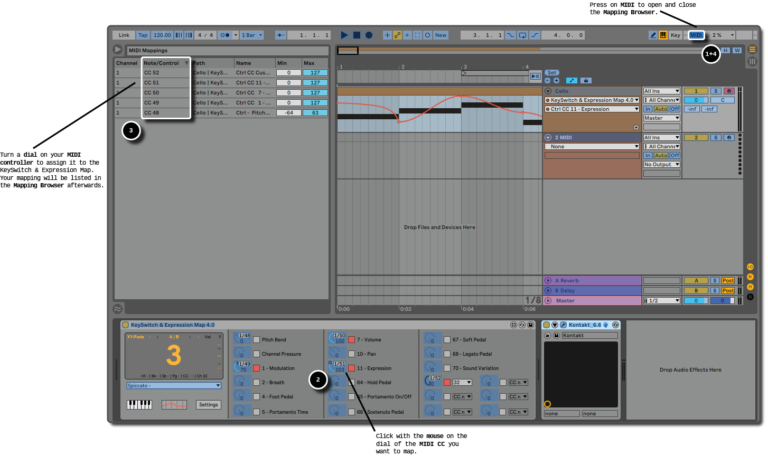768x456 pixels.
Task: Click the piano keyboard icon in KeySwitch device
Action: pyautogui.click(x=140, y=405)
